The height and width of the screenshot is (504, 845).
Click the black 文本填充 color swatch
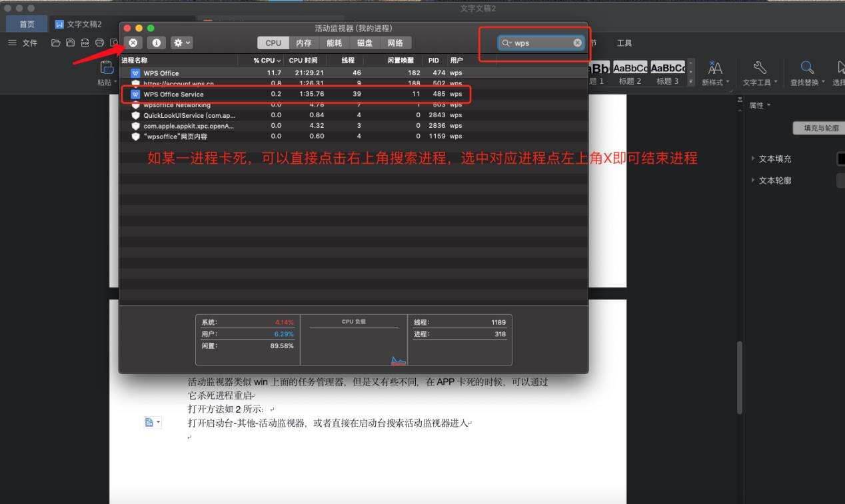click(x=840, y=158)
